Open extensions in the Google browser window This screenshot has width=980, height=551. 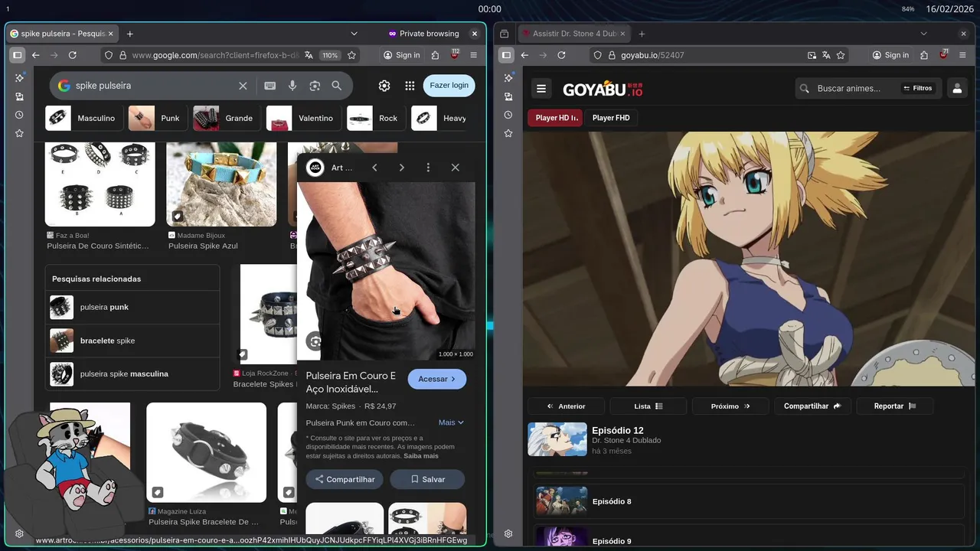pyautogui.click(x=435, y=55)
